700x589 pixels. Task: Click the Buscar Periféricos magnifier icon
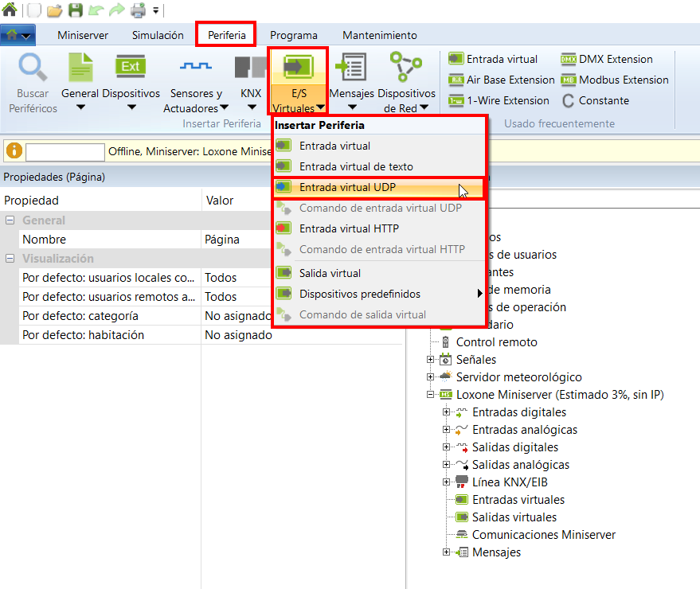33,67
